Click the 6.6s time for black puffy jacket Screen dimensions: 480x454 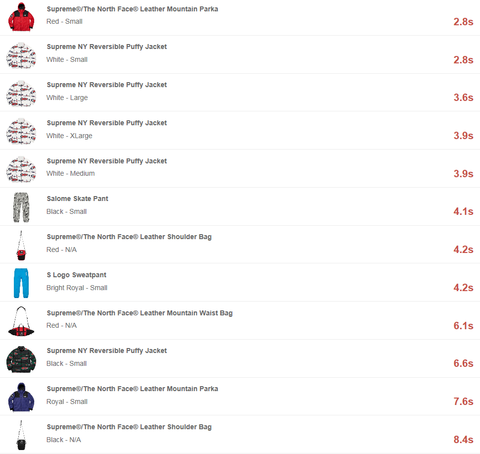coord(463,363)
